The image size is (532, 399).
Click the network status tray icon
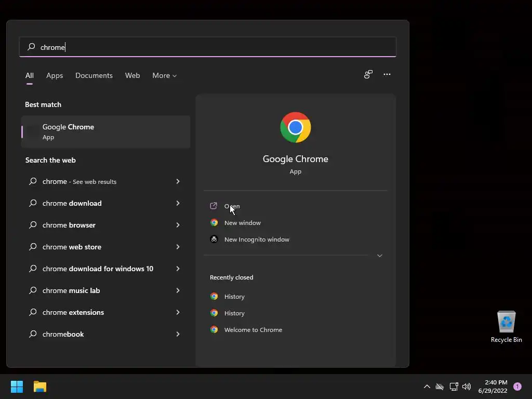tap(454, 387)
